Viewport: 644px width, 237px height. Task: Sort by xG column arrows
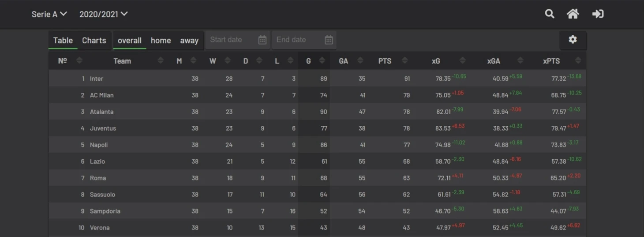click(462, 60)
